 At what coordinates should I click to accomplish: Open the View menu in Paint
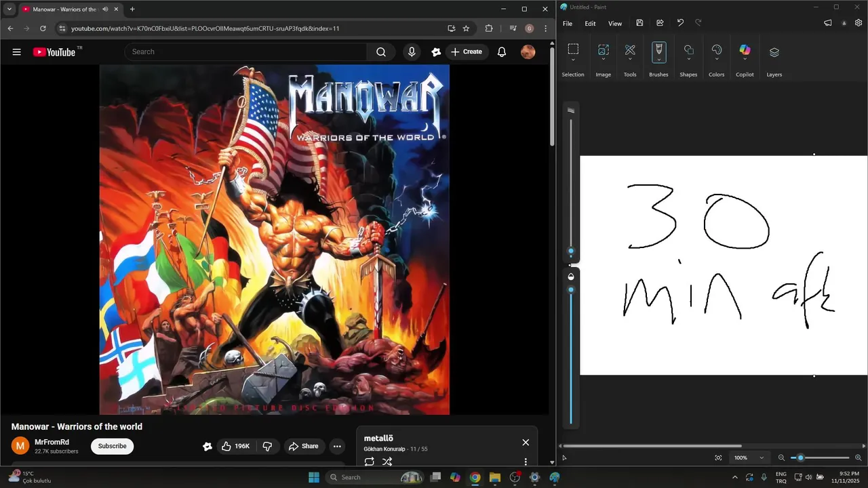click(615, 23)
